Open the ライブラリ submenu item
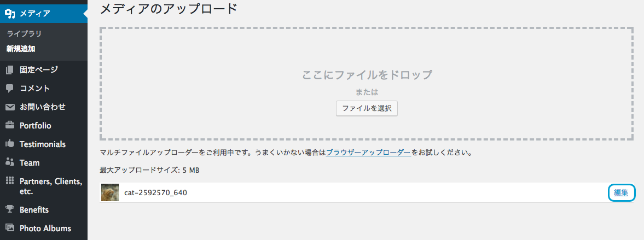Screen dimensions: 644x240 pyautogui.click(x=24, y=34)
